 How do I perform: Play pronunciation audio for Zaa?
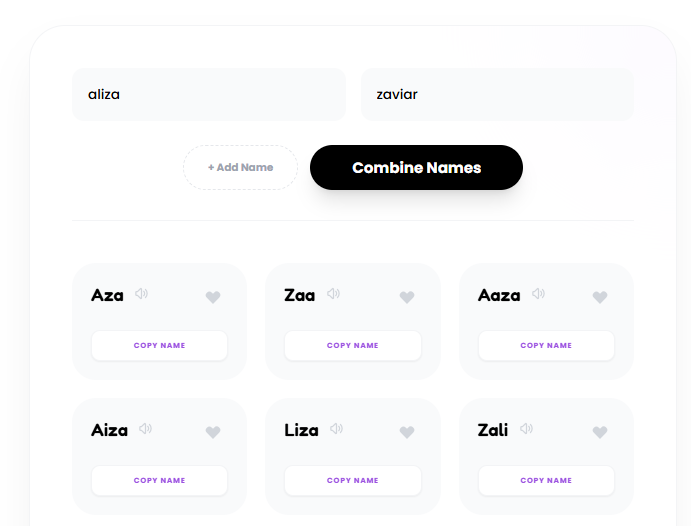coord(333,294)
